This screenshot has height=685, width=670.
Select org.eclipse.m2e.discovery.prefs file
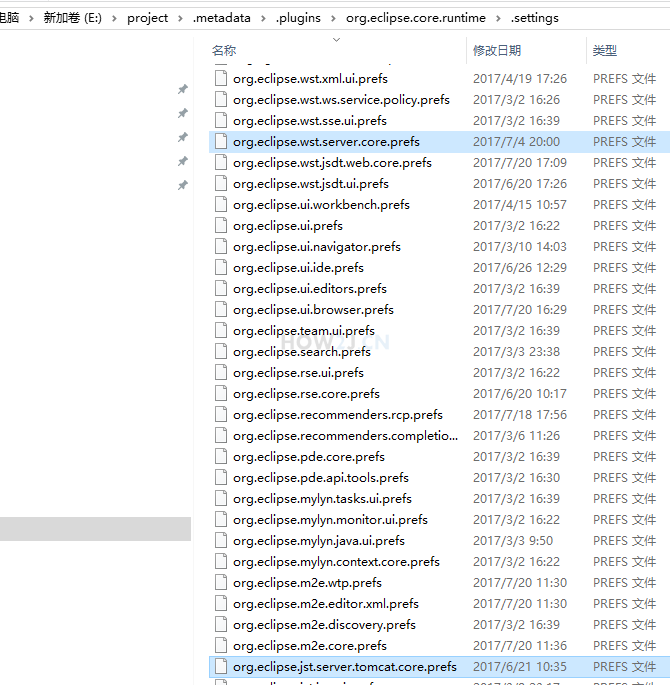pos(325,625)
